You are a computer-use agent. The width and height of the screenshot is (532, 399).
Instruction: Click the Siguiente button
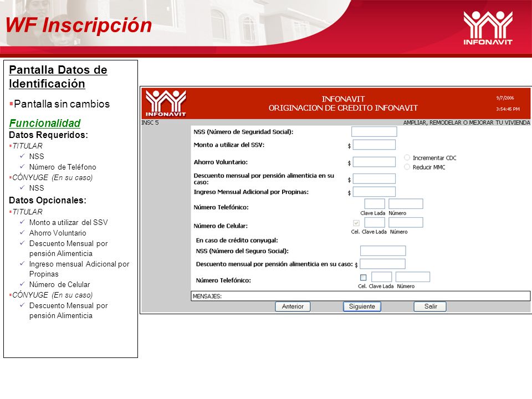point(362,306)
